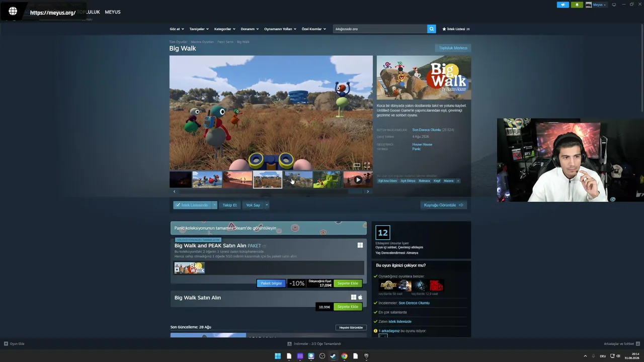Open the Donanım dropdown

pyautogui.click(x=250, y=29)
